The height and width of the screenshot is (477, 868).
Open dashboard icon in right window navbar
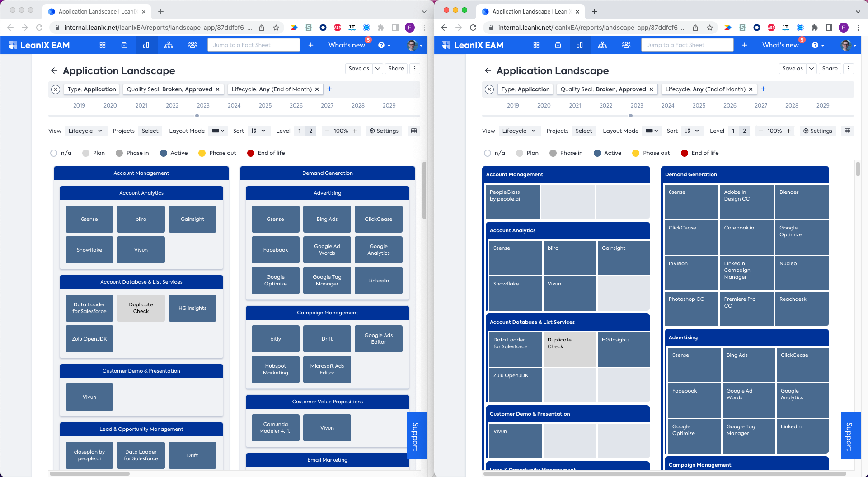point(536,45)
